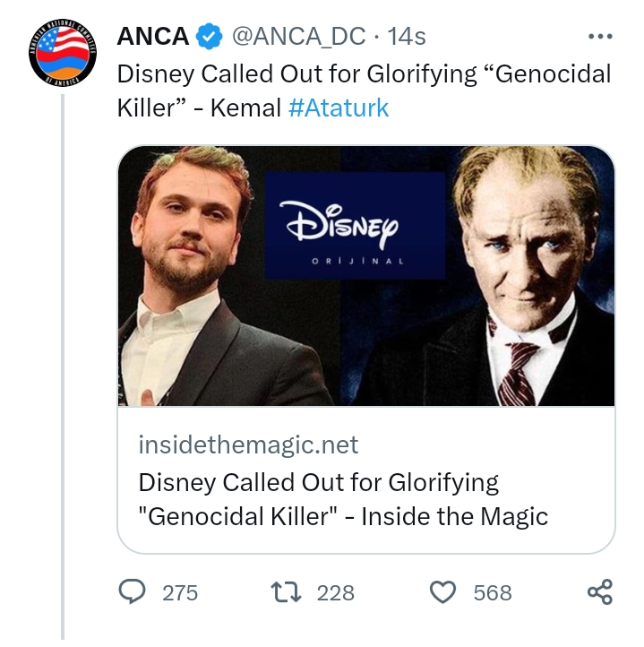This screenshot has height=647, width=644.
Task: Click the Disney Orijinal logo in the image
Action: (355, 226)
